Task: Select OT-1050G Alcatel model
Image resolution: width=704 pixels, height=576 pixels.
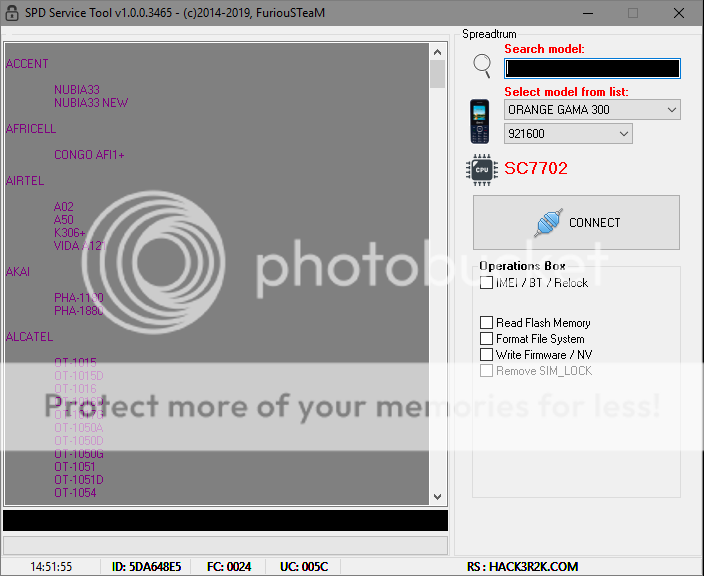Action: tap(79, 454)
